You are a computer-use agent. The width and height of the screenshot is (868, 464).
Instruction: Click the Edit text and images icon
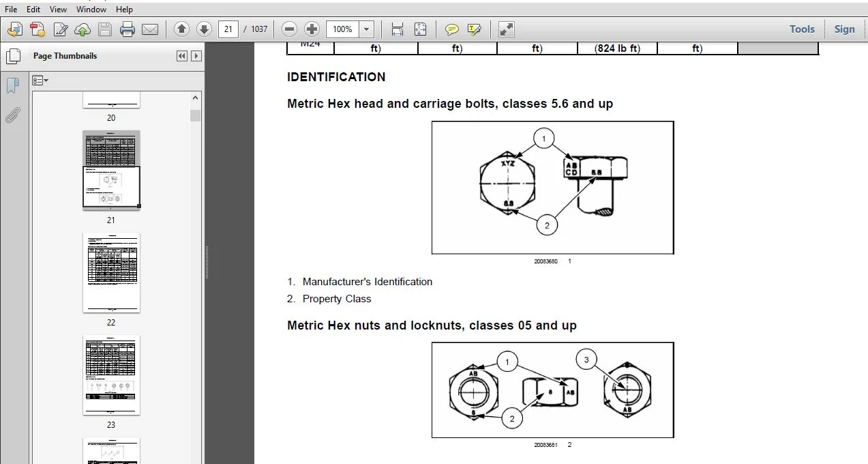(61, 29)
